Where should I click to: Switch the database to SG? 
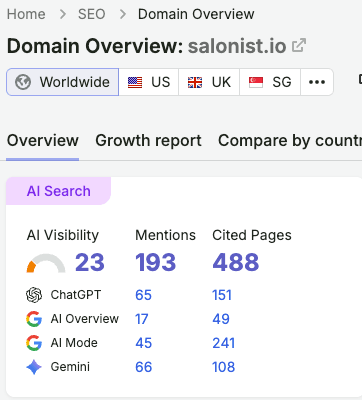pos(270,82)
